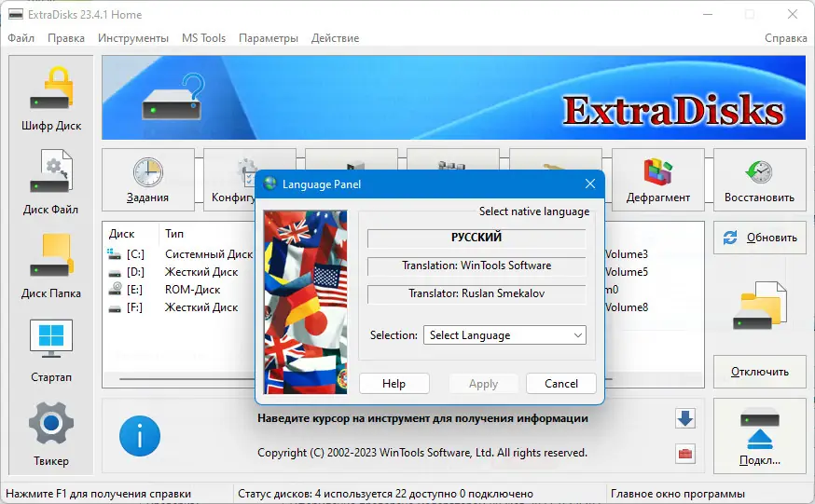Select the [D:] hard disk row
The image size is (815, 504).
180,272
